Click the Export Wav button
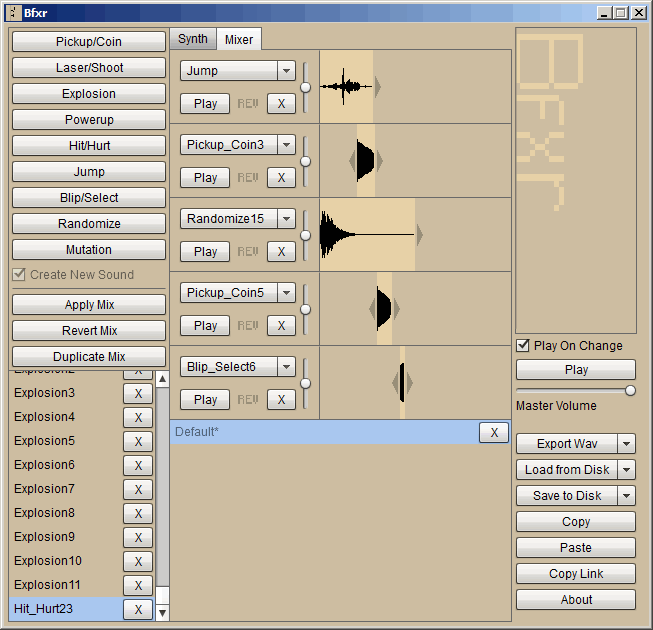 pyautogui.click(x=567, y=444)
